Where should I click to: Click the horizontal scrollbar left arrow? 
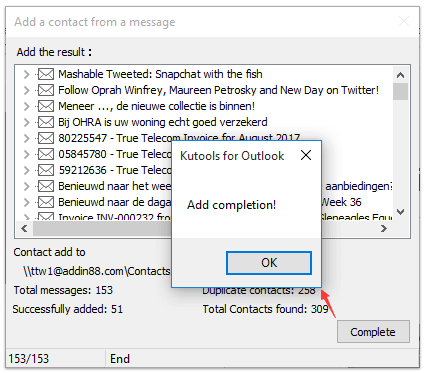pyautogui.click(x=24, y=228)
